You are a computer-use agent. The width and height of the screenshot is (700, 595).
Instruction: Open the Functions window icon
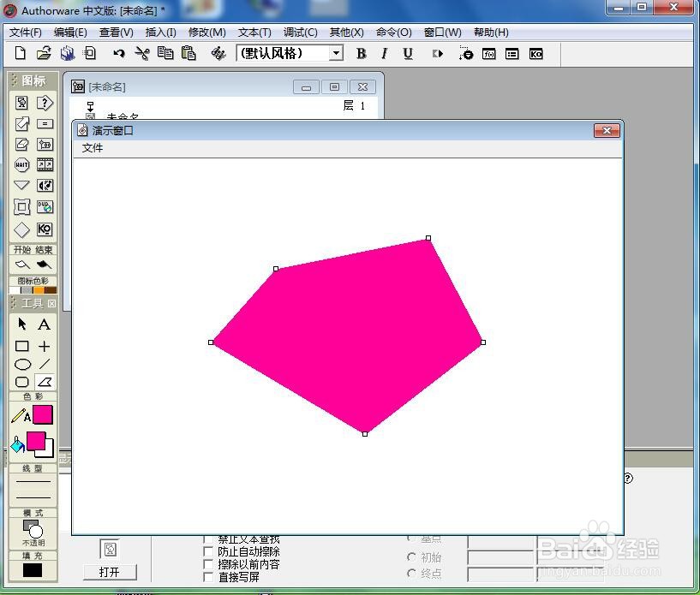[x=489, y=54]
